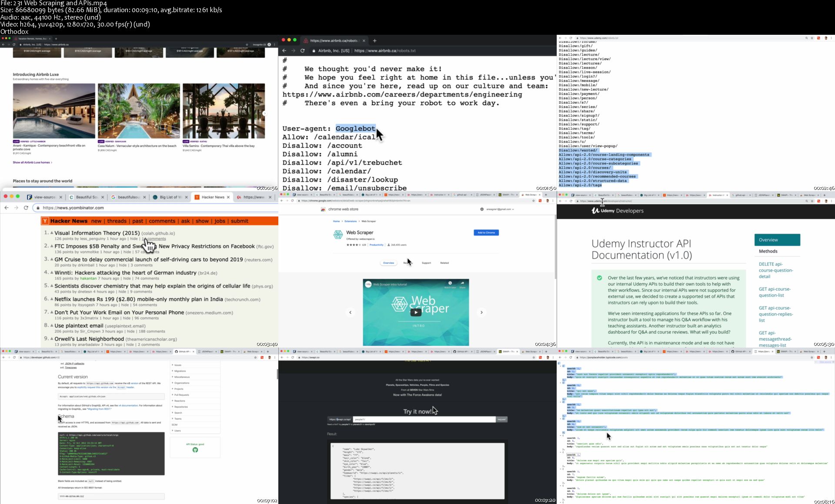Click the GitHub octocat API status icon

coord(195,450)
